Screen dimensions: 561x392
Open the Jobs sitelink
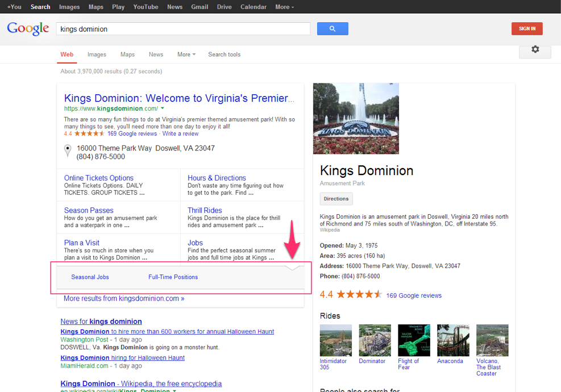[x=195, y=243]
